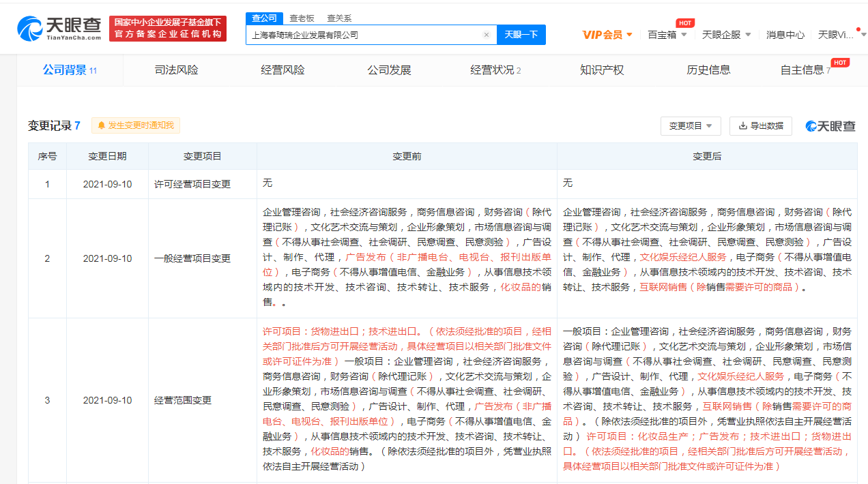Click the 经营范围变更 cell
Viewport: 868px width, 484px height.
point(203,400)
